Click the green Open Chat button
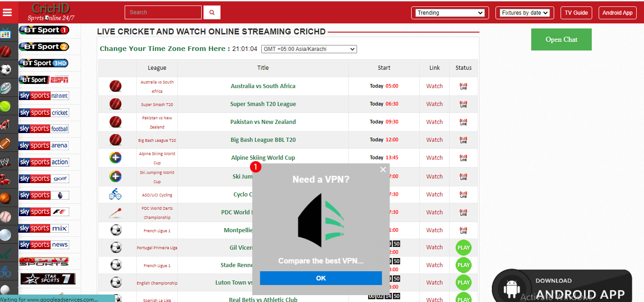This screenshot has width=644, height=302. pyautogui.click(x=561, y=39)
